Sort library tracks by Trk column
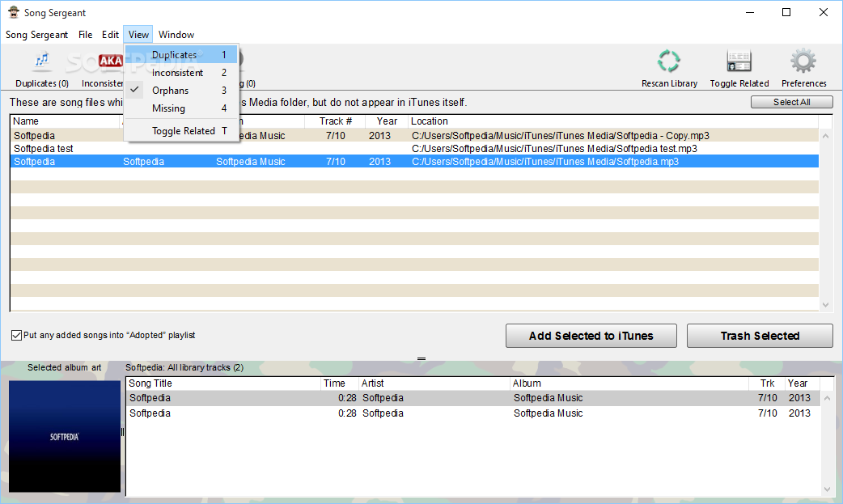This screenshot has width=843, height=504. pyautogui.click(x=767, y=383)
